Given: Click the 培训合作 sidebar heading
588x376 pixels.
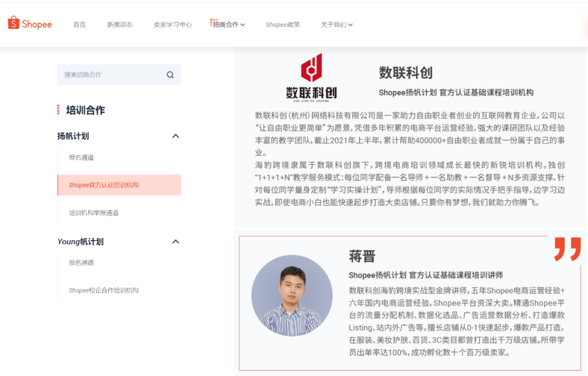Looking at the screenshot, I should click(x=85, y=110).
